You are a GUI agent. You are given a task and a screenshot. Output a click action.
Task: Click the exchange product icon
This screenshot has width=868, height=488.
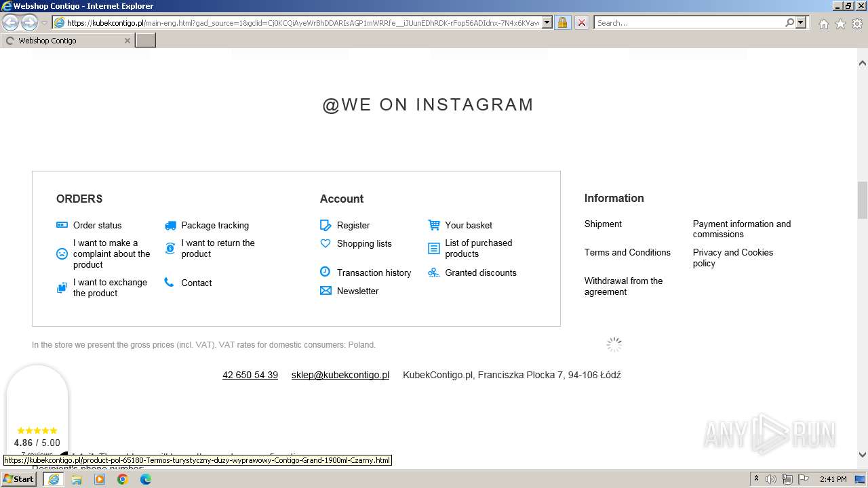pyautogui.click(x=62, y=288)
